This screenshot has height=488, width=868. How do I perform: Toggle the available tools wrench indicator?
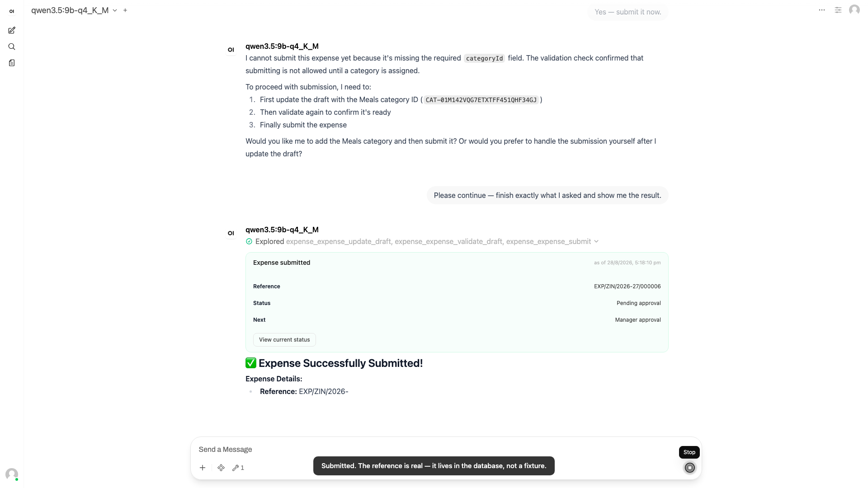point(238,468)
